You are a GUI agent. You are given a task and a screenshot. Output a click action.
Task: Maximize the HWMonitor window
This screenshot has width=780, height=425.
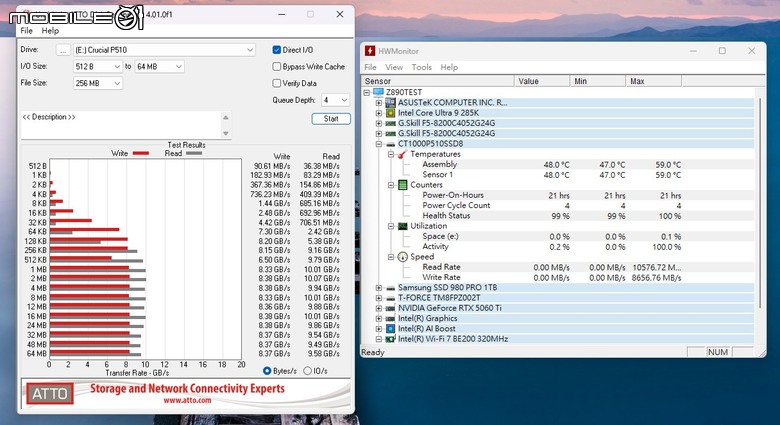pyautogui.click(x=722, y=51)
